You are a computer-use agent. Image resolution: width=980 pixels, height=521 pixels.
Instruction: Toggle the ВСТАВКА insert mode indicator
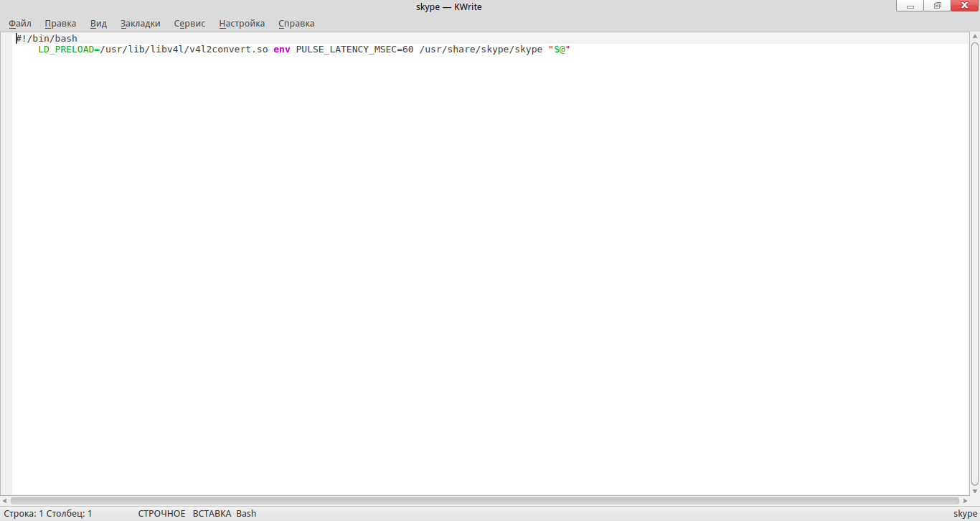[x=212, y=514]
